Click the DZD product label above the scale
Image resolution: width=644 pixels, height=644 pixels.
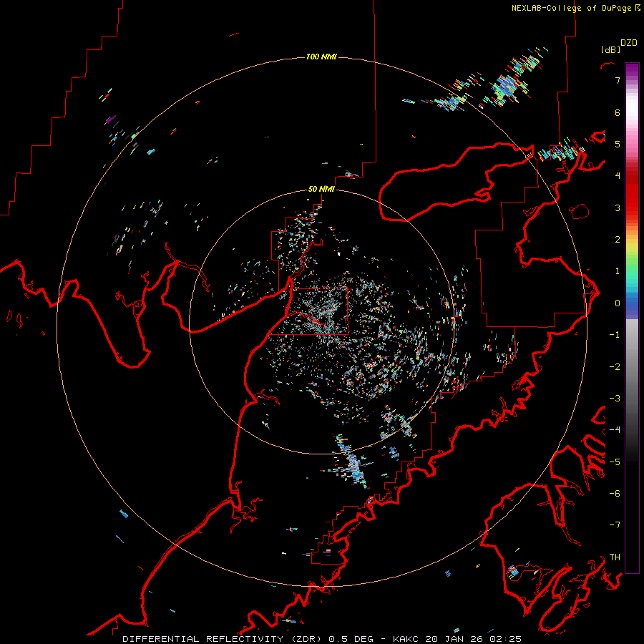pyautogui.click(x=629, y=43)
